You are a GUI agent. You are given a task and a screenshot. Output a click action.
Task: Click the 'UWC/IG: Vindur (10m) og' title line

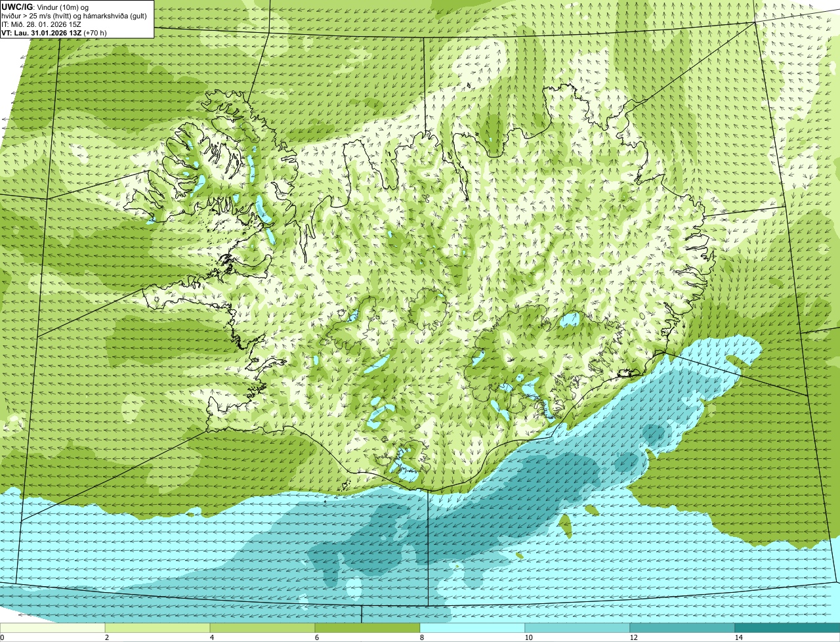pyautogui.click(x=45, y=7)
